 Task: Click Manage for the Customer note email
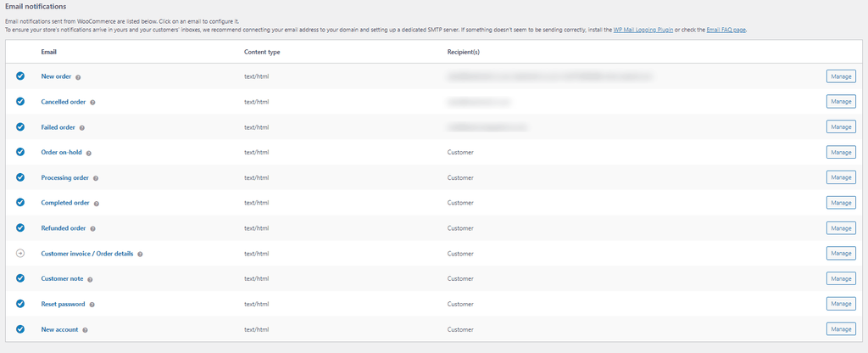[841, 279]
